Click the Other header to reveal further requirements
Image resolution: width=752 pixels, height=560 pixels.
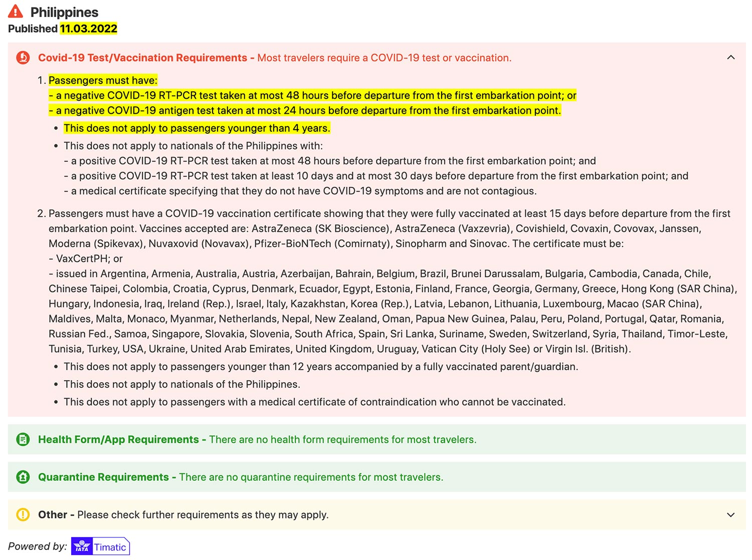53,514
